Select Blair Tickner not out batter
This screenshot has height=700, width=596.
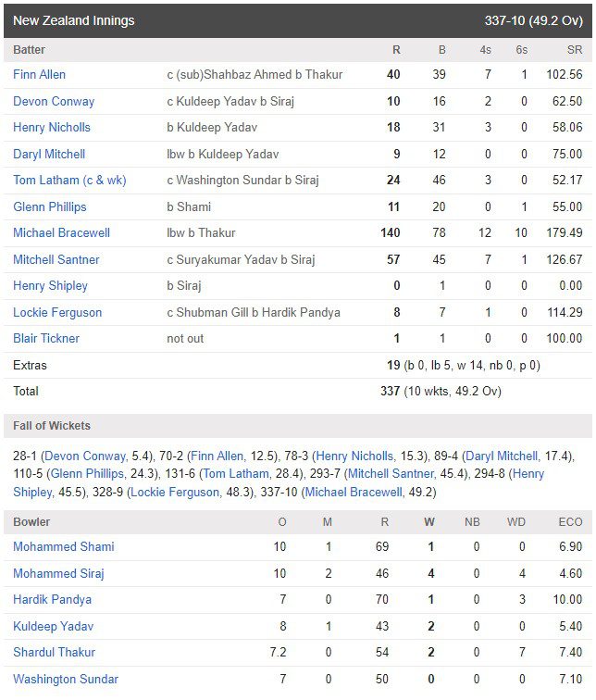46,338
